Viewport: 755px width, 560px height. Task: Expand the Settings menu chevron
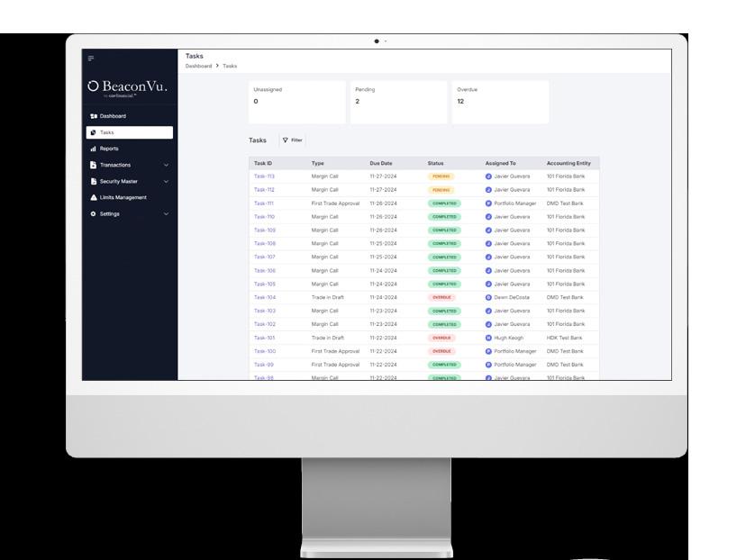pos(166,213)
